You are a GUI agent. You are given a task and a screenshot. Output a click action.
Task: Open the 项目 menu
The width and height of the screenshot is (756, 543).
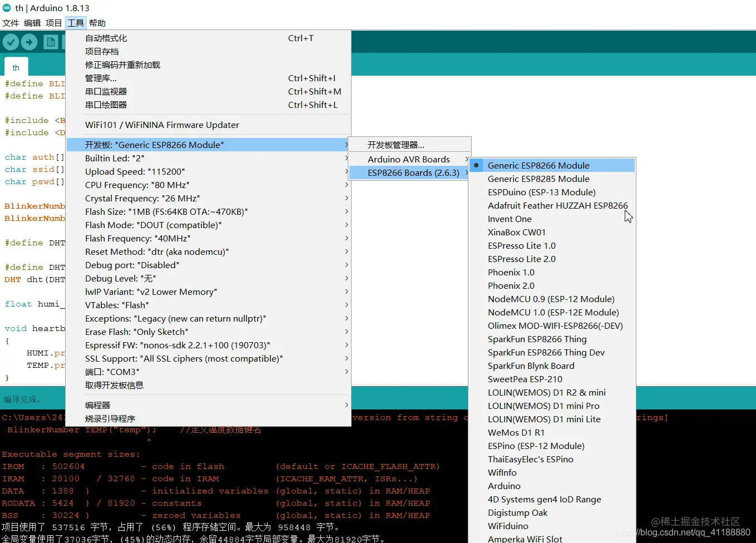pos(54,23)
